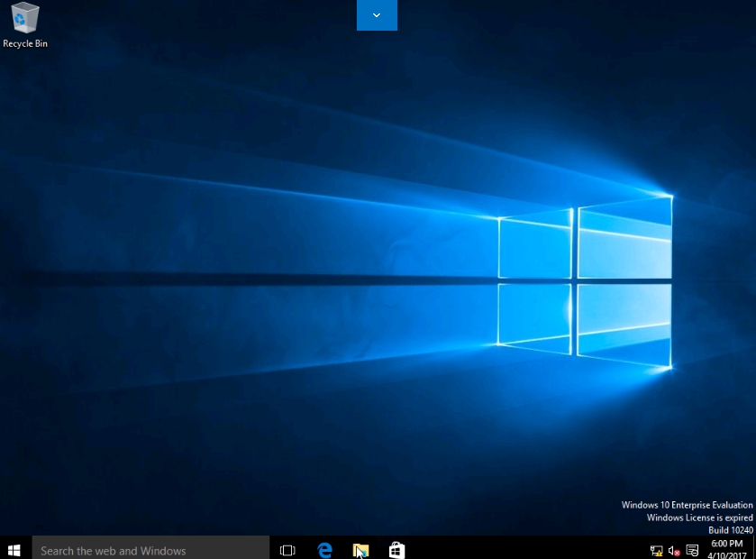
Task: Expand the blue connection bar chevron
Action: click(x=377, y=15)
